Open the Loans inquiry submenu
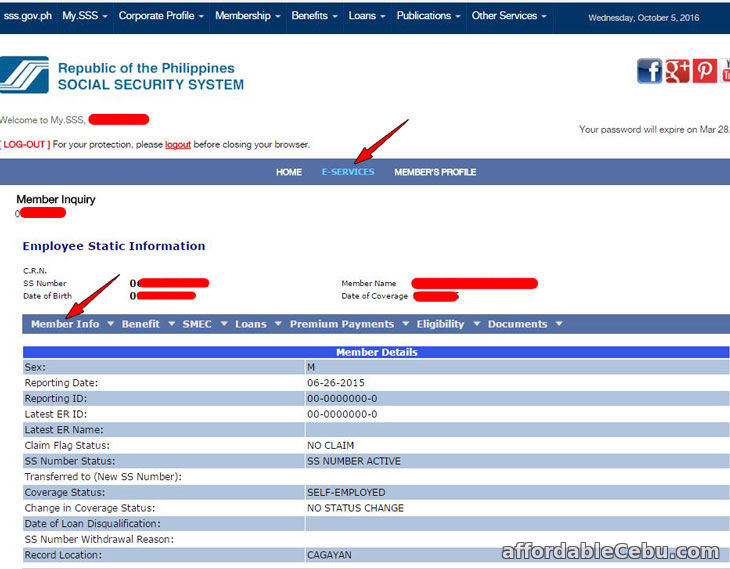 coord(251,324)
